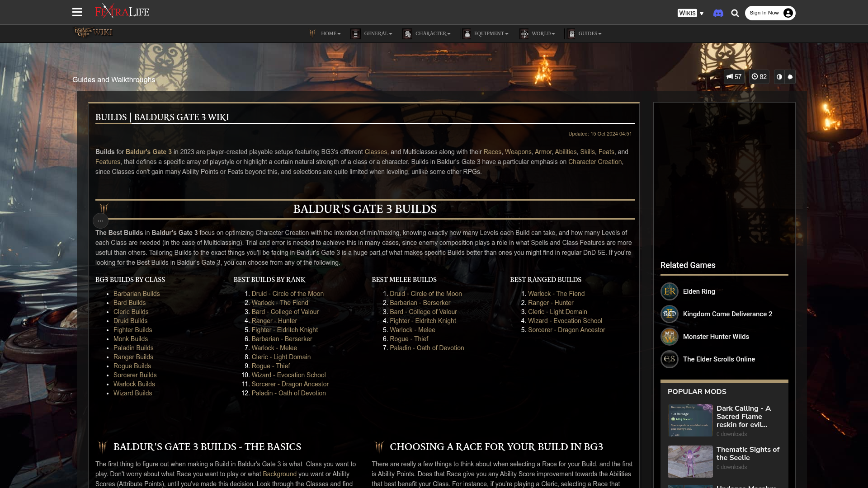868x488 pixels.
Task: Click the user avatar icon
Action: pyautogui.click(x=788, y=13)
